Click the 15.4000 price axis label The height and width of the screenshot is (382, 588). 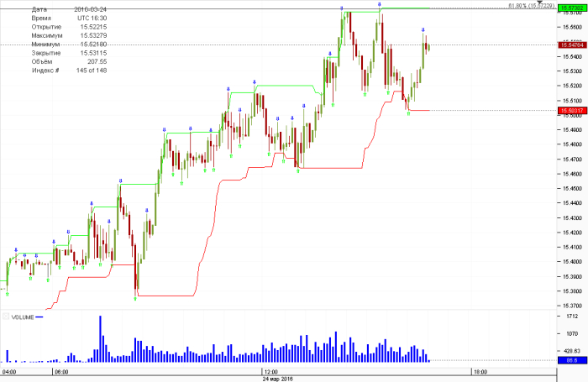[572, 262]
